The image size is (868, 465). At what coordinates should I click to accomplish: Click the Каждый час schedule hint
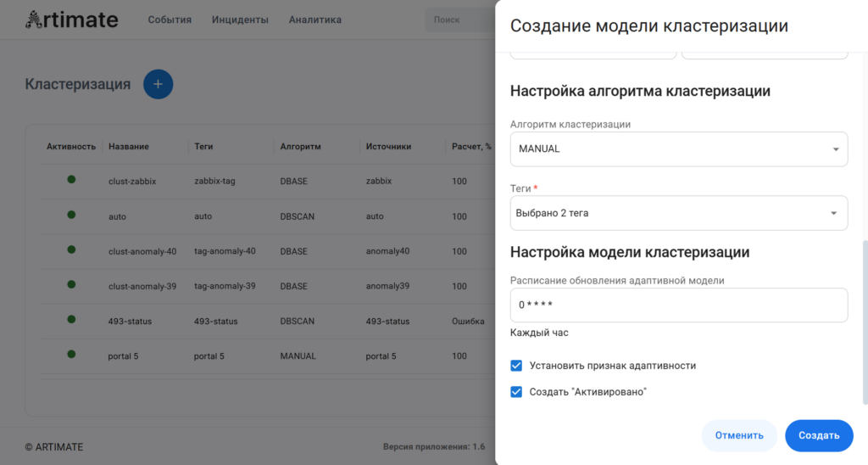click(539, 333)
